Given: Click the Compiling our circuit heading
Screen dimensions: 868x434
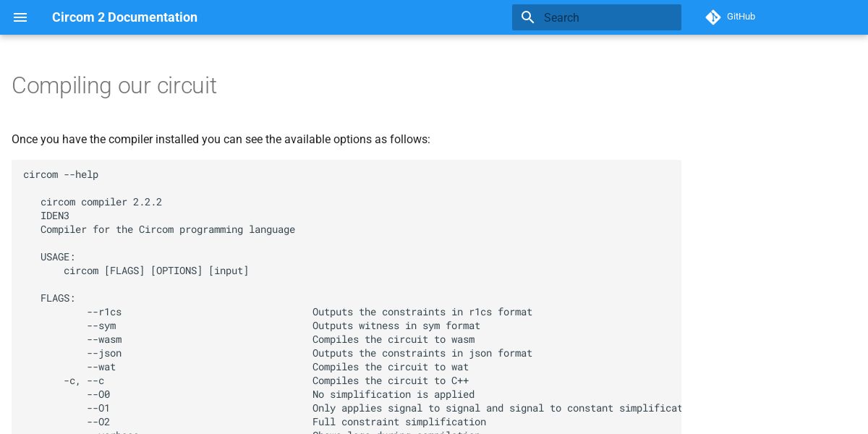Looking at the screenshot, I should pos(114,85).
